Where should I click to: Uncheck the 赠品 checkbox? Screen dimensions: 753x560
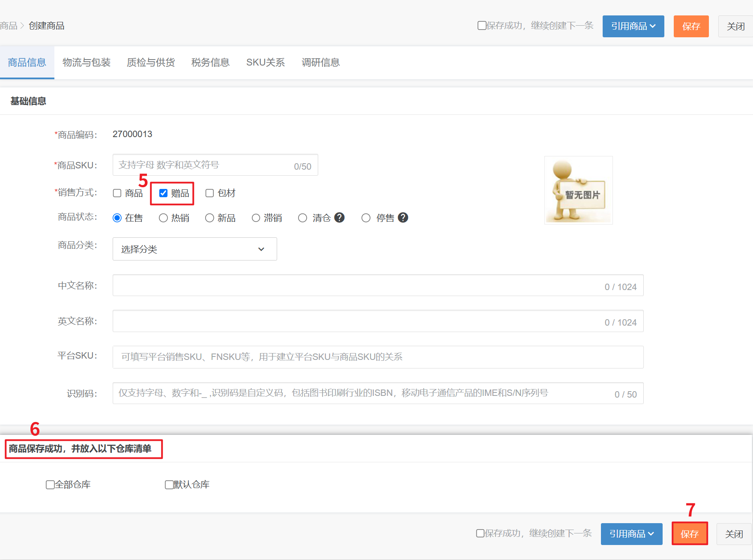164,193
